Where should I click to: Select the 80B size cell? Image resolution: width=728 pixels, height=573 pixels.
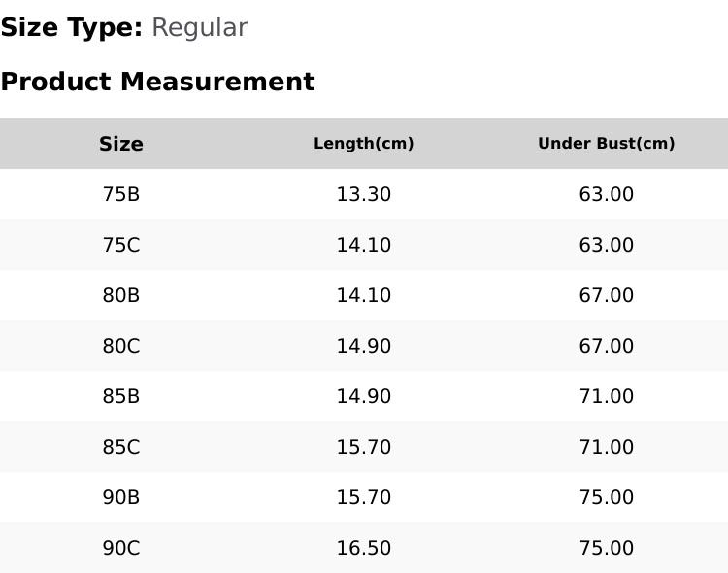[121, 295]
